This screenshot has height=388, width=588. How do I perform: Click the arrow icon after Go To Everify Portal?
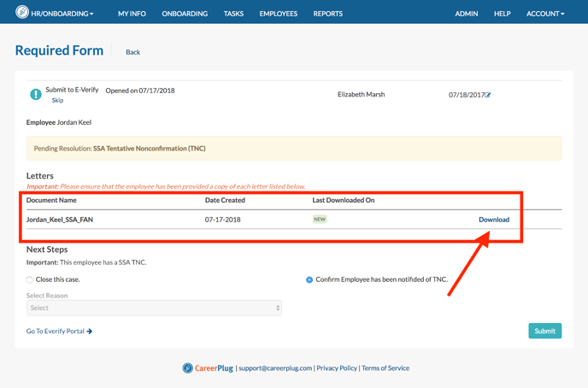[x=89, y=332]
